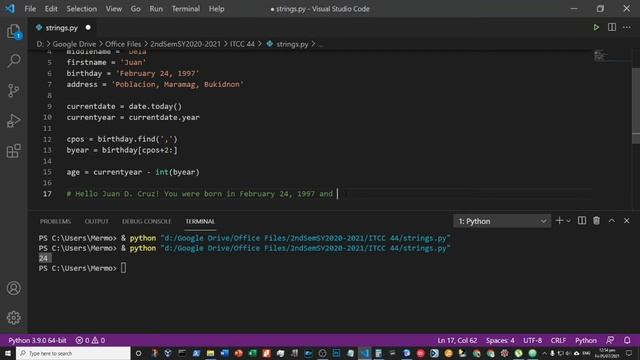Open the notifications bell in status bar
The height and width of the screenshot is (360, 640).
627,340
